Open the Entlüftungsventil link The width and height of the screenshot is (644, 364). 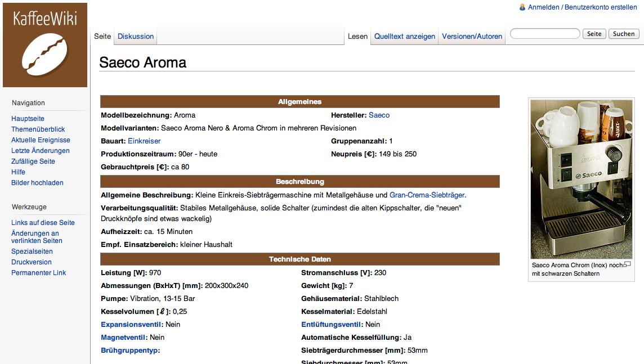[x=331, y=325]
